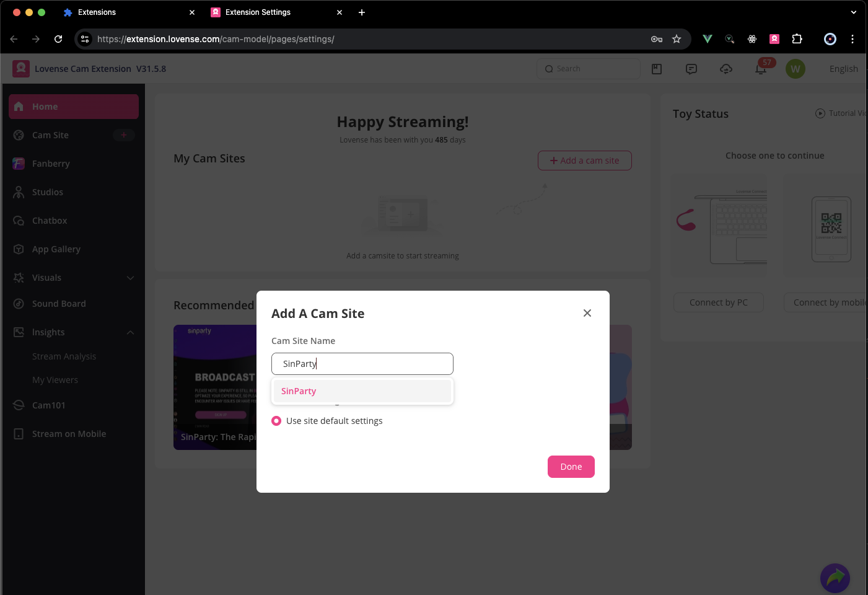Expand the Visuals sidebar section

tap(130, 278)
